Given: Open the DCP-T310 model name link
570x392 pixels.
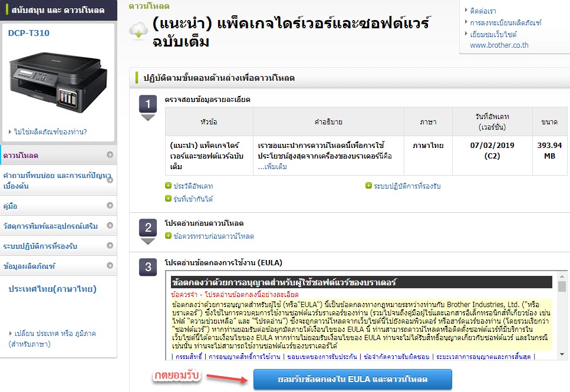Looking at the screenshot, I should (x=29, y=33).
